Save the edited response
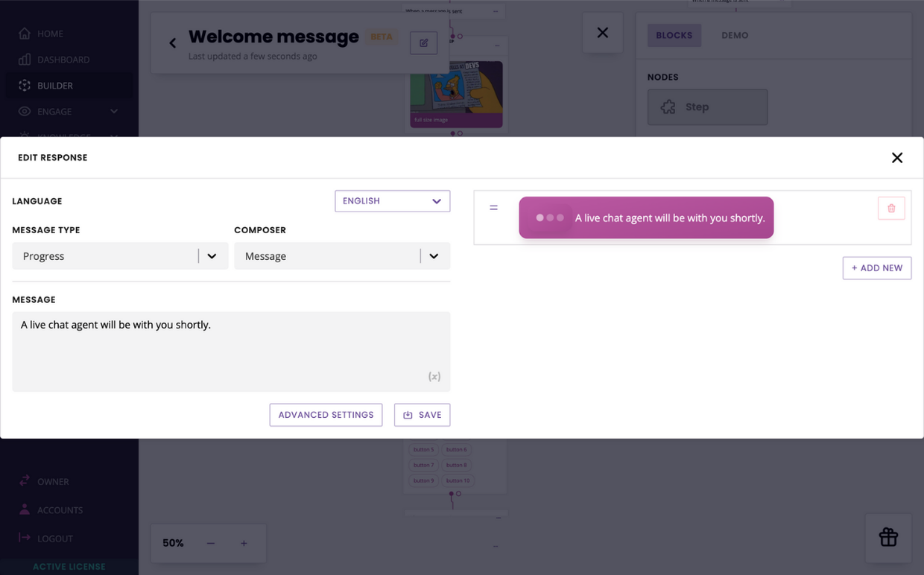 click(x=422, y=415)
